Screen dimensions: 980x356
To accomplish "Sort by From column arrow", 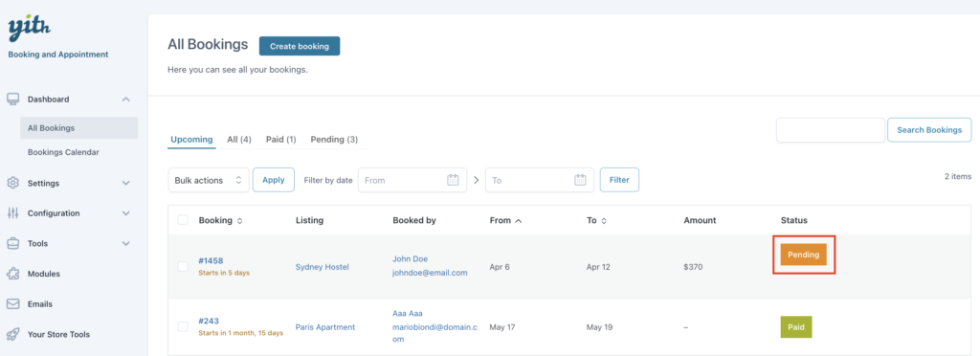I will [x=518, y=220].
